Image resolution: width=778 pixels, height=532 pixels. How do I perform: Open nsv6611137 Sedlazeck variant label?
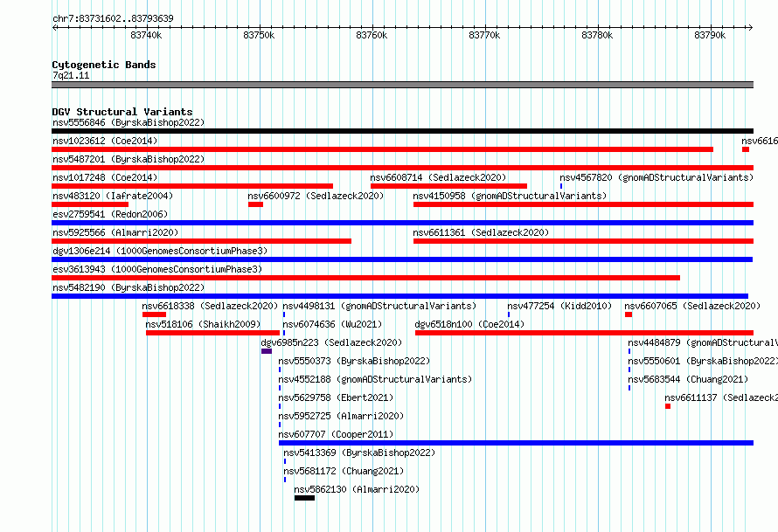pos(721,397)
